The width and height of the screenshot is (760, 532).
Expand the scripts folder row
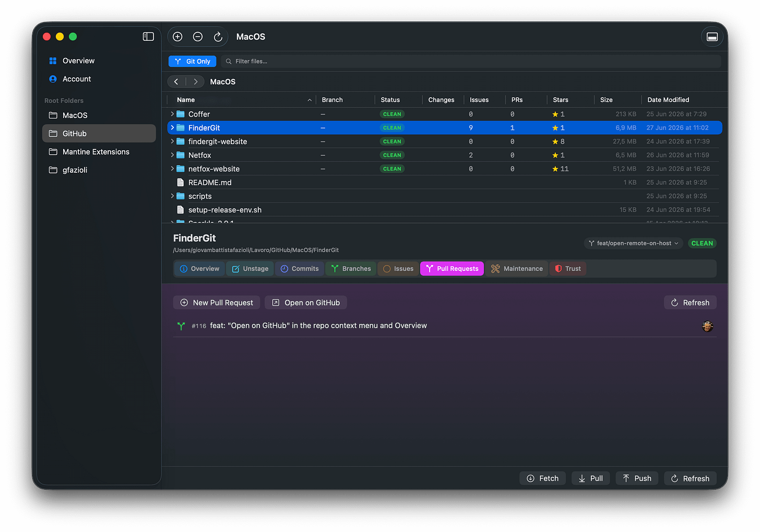(172, 196)
